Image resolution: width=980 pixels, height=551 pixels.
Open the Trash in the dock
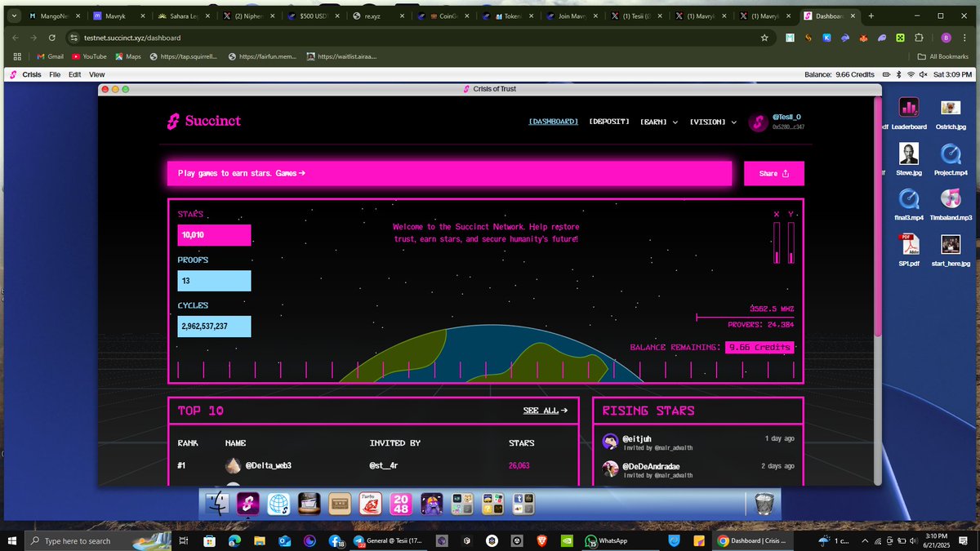point(764,504)
